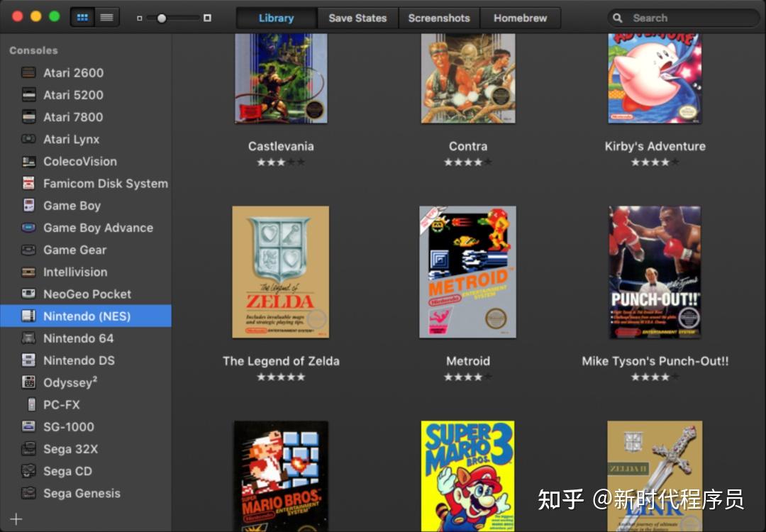The width and height of the screenshot is (766, 532).
Task: Click the Nintendo DS console icon
Action: tap(29, 360)
